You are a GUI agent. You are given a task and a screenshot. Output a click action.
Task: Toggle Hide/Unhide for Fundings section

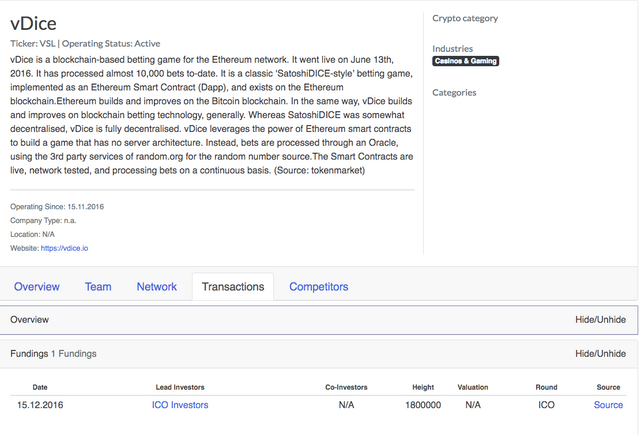[x=600, y=353]
